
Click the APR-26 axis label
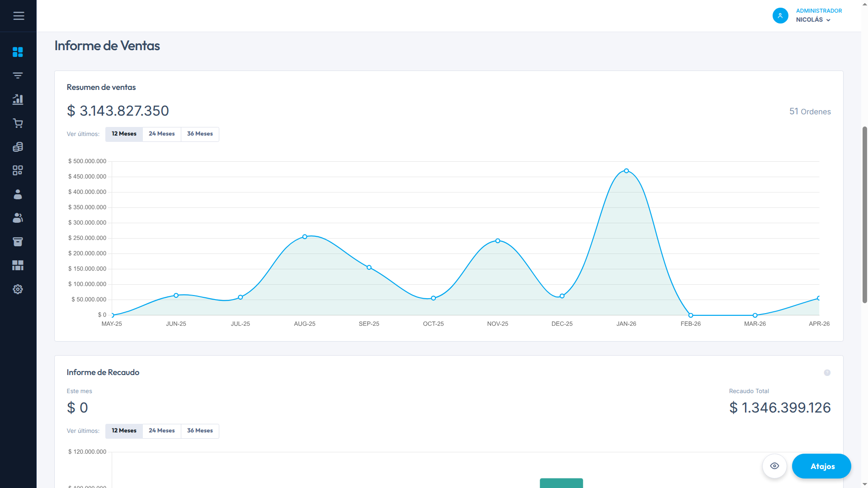tap(819, 324)
